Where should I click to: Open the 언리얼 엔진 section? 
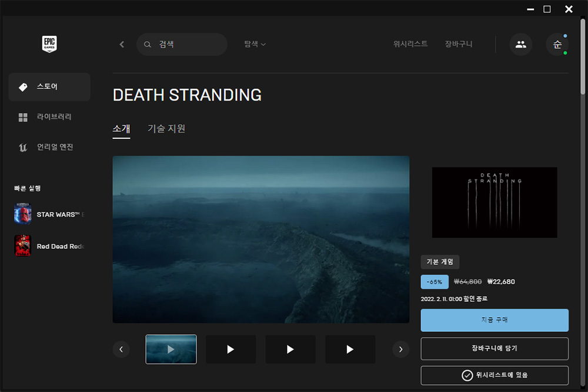pos(49,148)
